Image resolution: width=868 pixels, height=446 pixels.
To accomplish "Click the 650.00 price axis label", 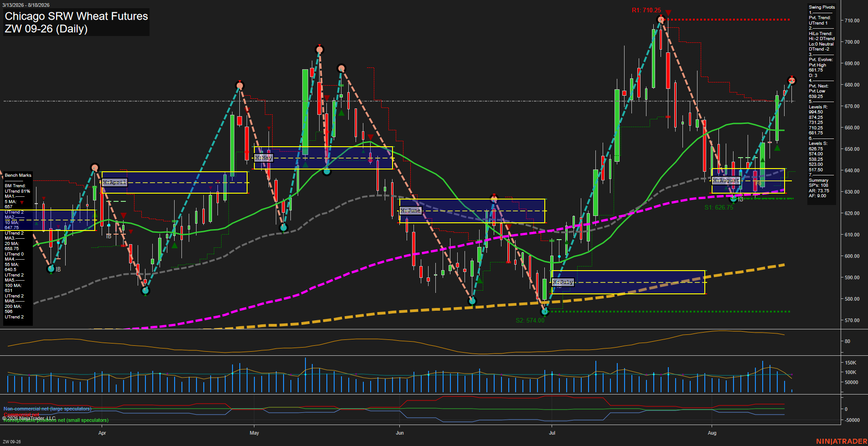I will 852,149.
